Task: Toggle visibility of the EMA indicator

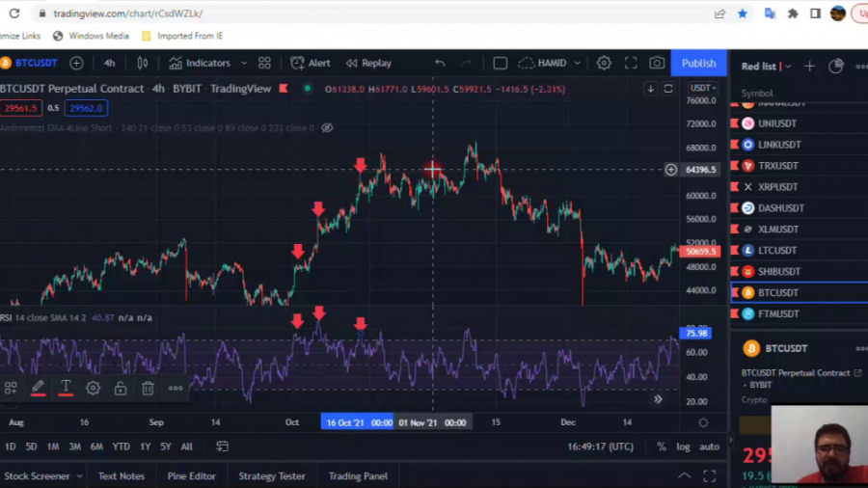Action: (x=327, y=127)
